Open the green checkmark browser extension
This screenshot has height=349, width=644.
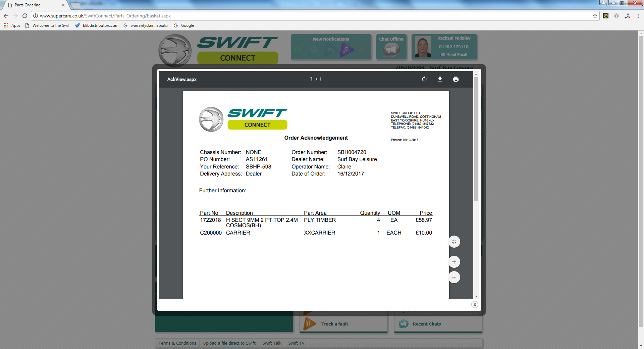(606, 16)
